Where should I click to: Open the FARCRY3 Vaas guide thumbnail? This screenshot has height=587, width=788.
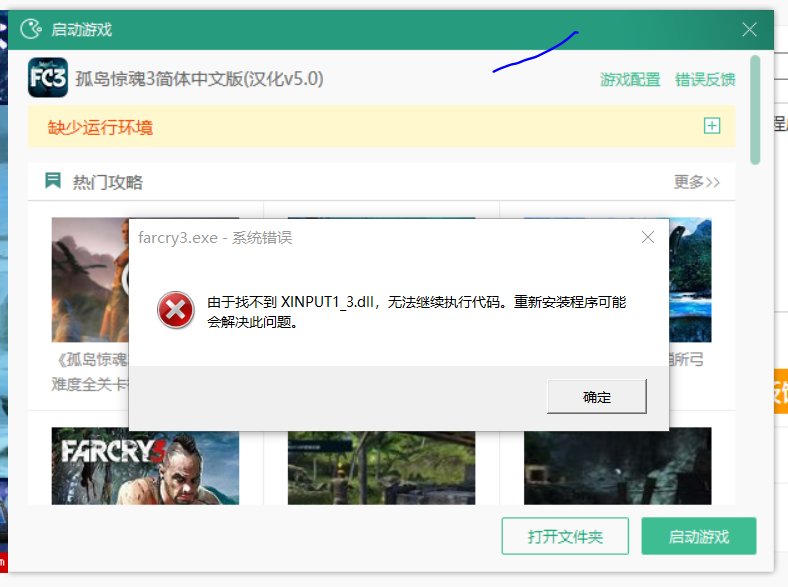[145, 466]
